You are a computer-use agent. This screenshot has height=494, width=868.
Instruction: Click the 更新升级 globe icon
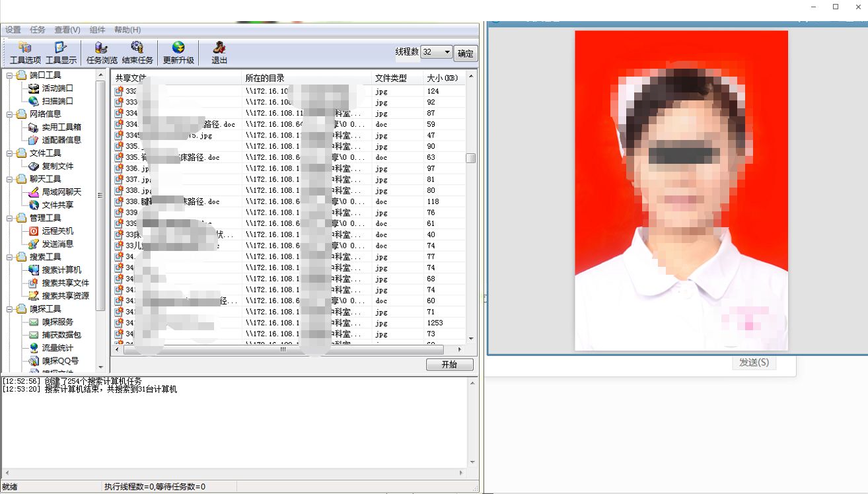point(178,52)
